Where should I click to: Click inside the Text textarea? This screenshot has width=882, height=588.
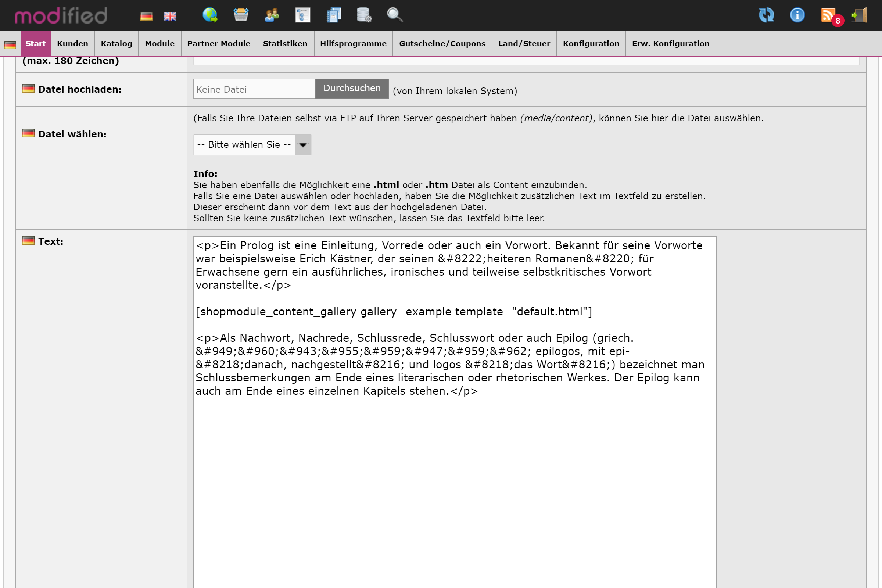point(454,469)
